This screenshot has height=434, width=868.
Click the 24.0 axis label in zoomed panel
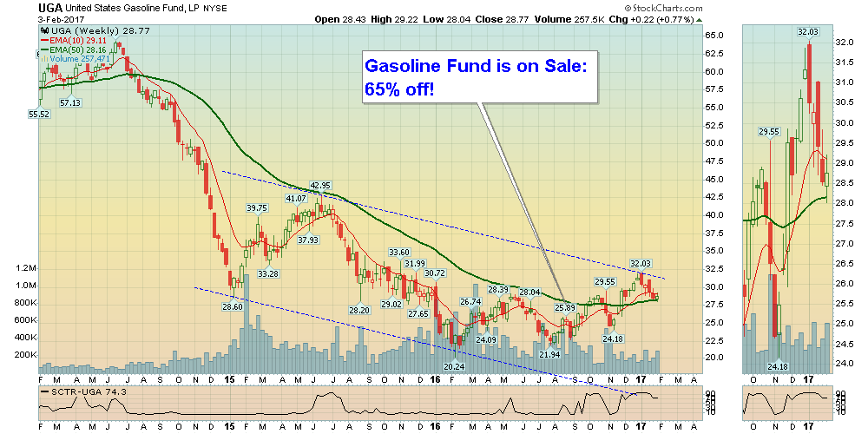point(843,364)
